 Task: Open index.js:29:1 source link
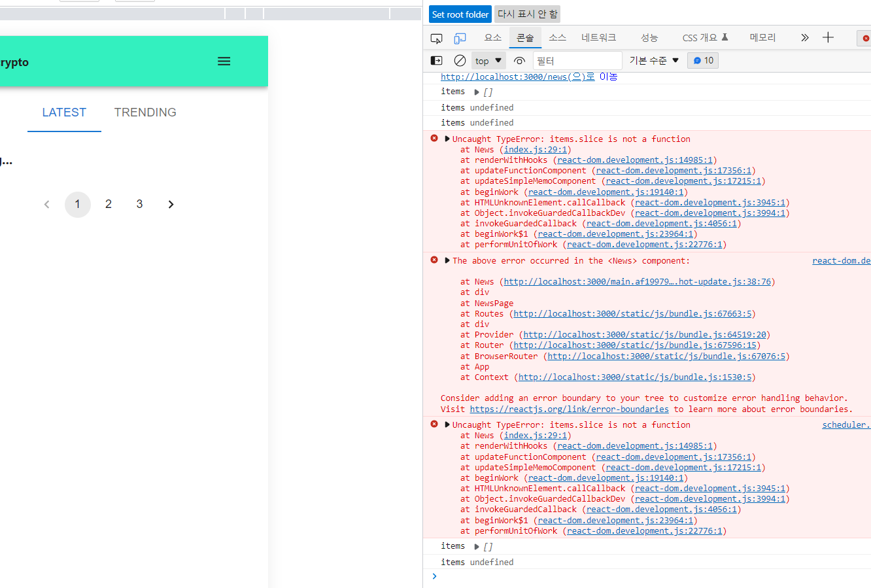(535, 149)
